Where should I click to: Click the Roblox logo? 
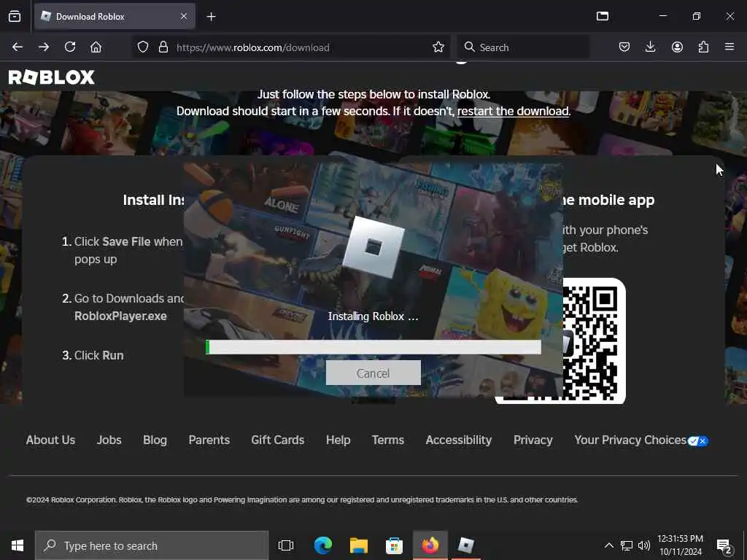tap(52, 77)
